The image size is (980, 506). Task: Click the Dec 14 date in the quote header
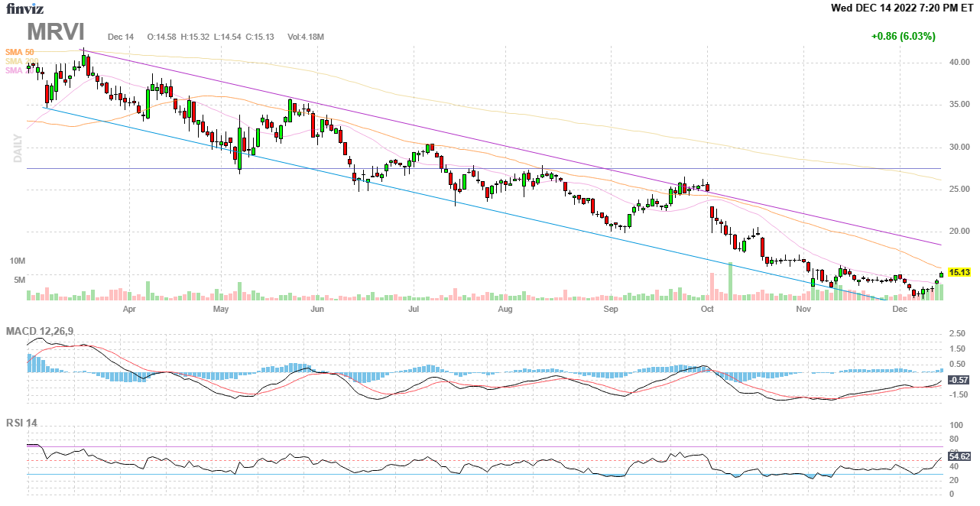121,37
